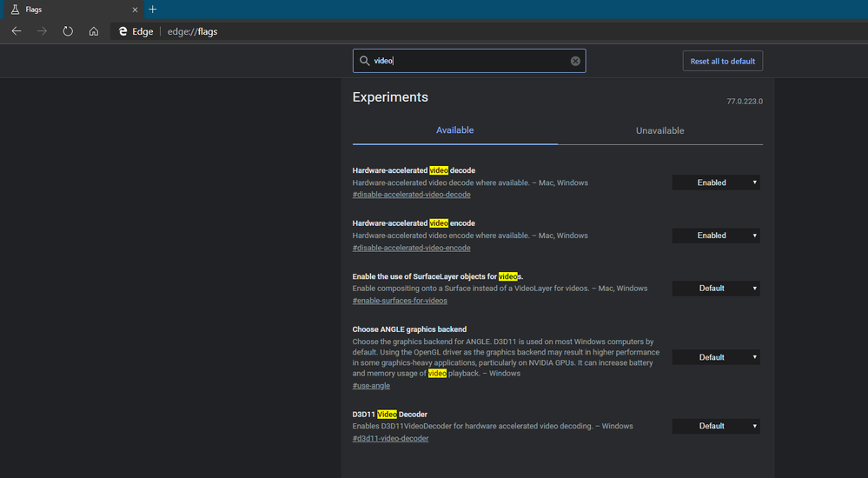Viewport: 868px width, 478px height.
Task: Click the 'Hardware-accelerated video encode' title
Action: pos(414,223)
